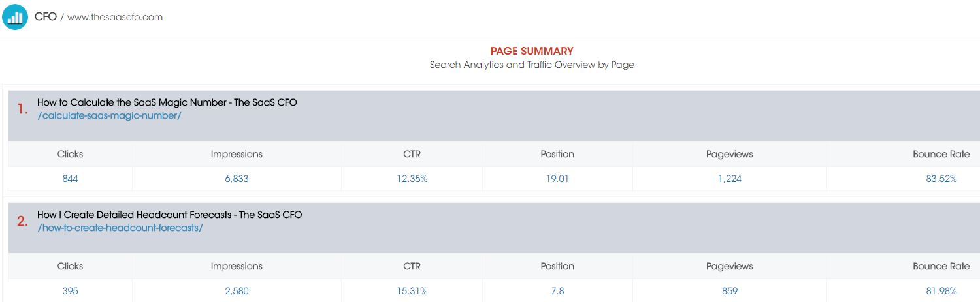This screenshot has width=980, height=302.
Task: Click the 2,580 impressions value
Action: pos(237,291)
